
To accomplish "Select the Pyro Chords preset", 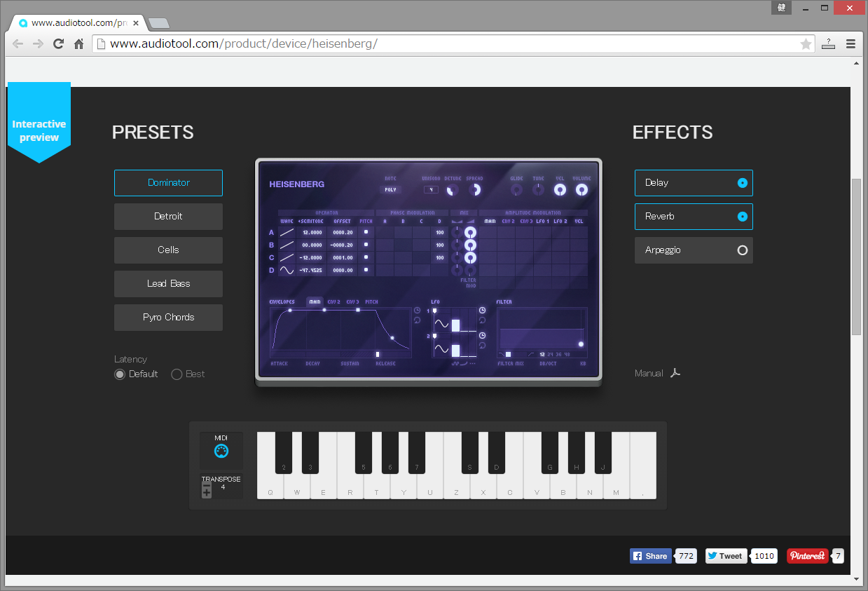I will 168,318.
